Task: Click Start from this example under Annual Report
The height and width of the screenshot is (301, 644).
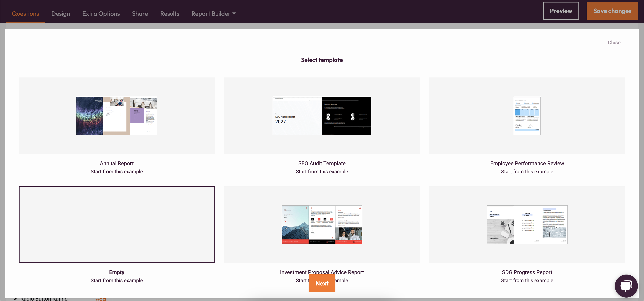Action: tap(117, 172)
